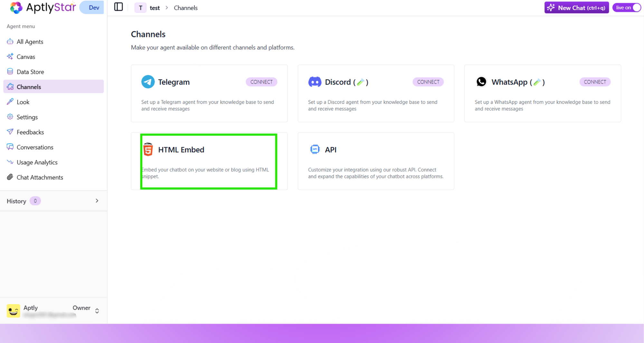Expand the History section
Image resolution: width=644 pixels, height=343 pixels.
tap(97, 200)
